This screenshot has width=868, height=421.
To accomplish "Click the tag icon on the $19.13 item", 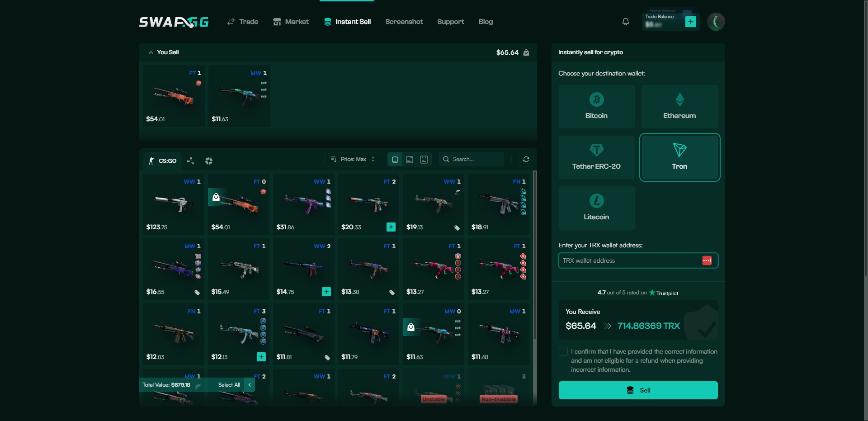I will tap(457, 227).
